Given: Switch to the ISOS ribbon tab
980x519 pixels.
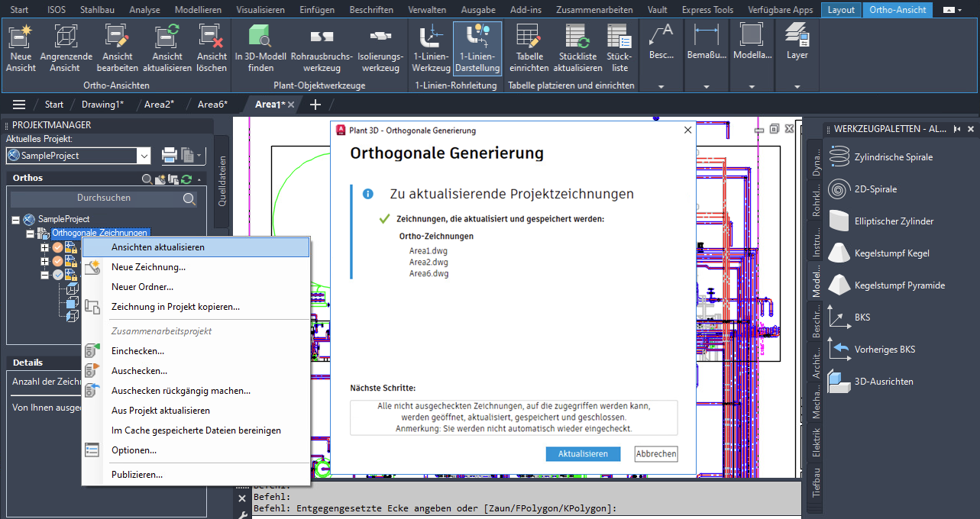Looking at the screenshot, I should (x=57, y=10).
